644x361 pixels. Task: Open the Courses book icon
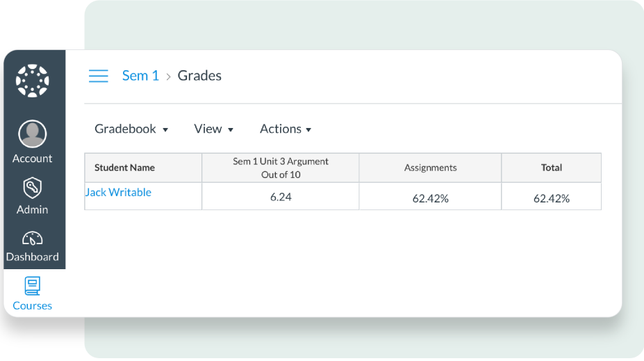[33, 286]
